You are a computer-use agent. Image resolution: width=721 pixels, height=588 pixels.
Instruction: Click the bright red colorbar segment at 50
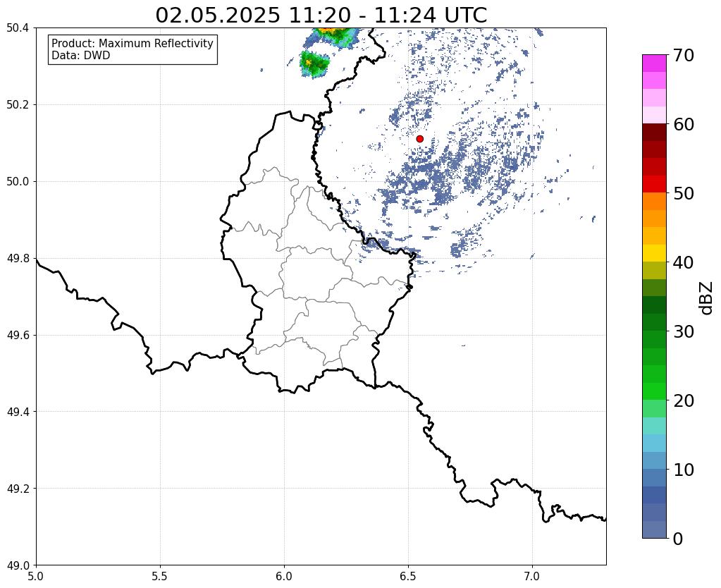click(654, 184)
